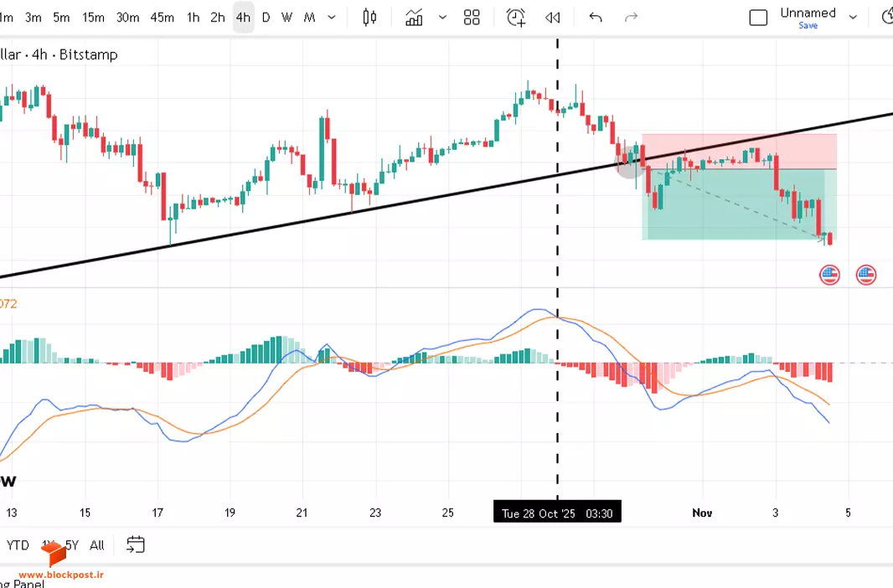Select the daily D timeframe
893x588 pixels.
[x=266, y=18]
